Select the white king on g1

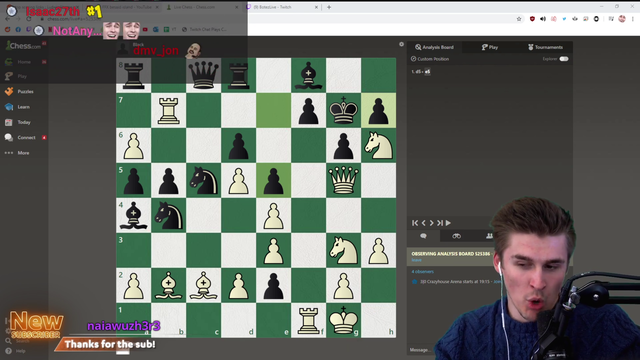click(x=343, y=320)
